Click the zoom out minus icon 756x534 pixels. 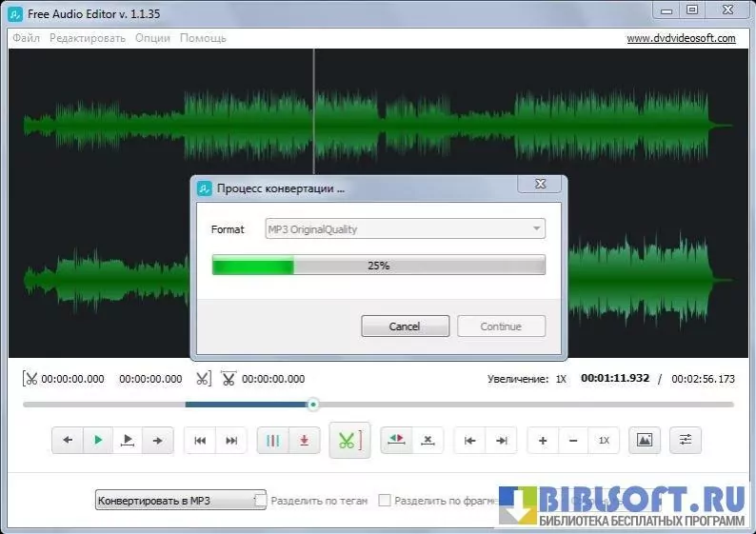pos(573,441)
